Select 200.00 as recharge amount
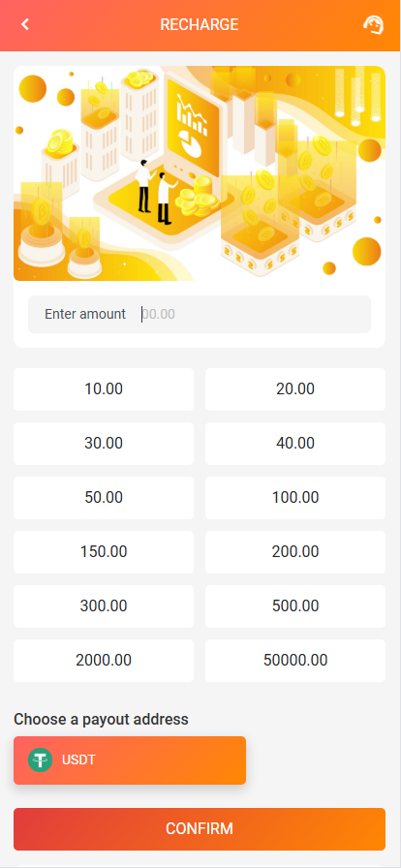The image size is (401, 868). (295, 552)
